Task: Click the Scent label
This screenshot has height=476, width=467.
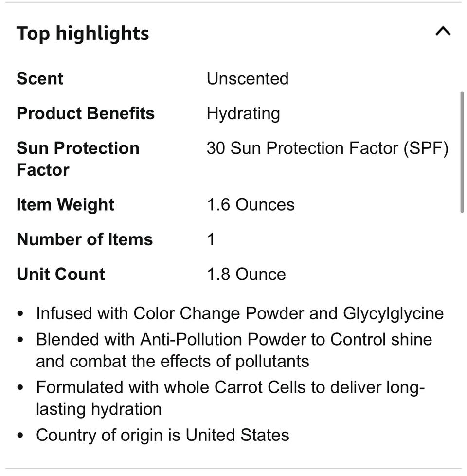Action: pos(40,79)
